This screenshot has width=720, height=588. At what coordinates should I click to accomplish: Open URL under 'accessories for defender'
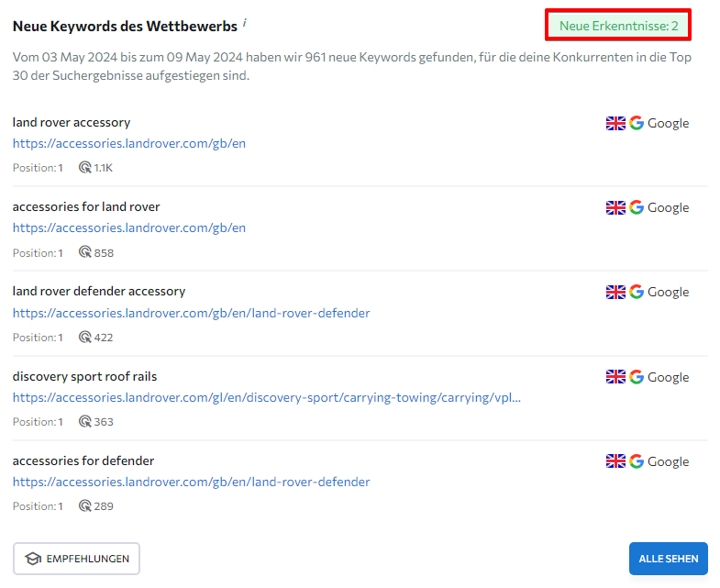tap(191, 482)
